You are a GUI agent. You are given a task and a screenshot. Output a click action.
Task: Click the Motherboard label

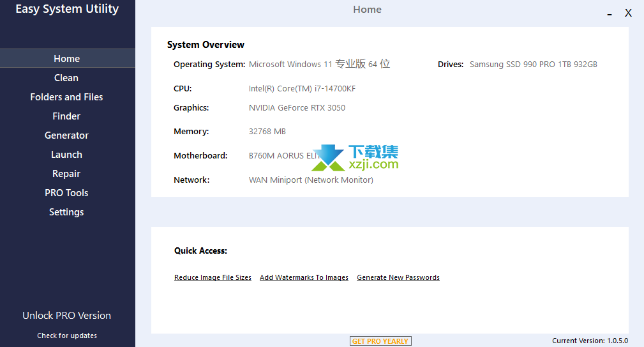tap(200, 156)
